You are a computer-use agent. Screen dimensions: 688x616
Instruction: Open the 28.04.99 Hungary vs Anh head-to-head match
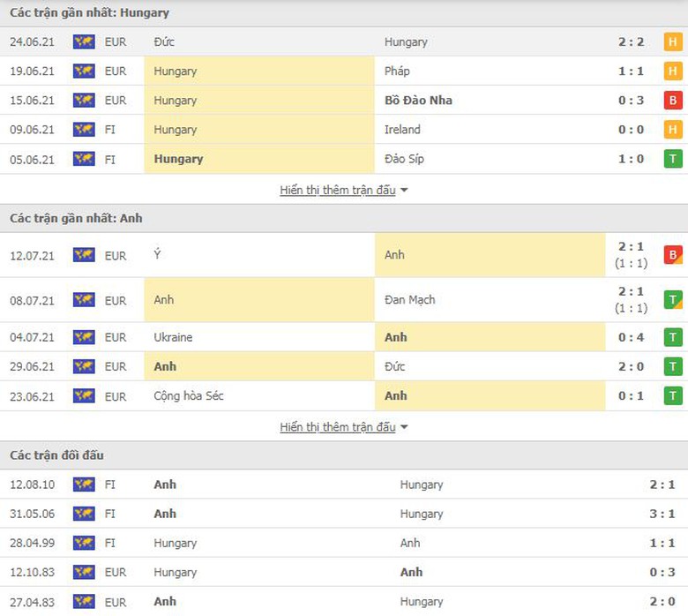(x=344, y=543)
